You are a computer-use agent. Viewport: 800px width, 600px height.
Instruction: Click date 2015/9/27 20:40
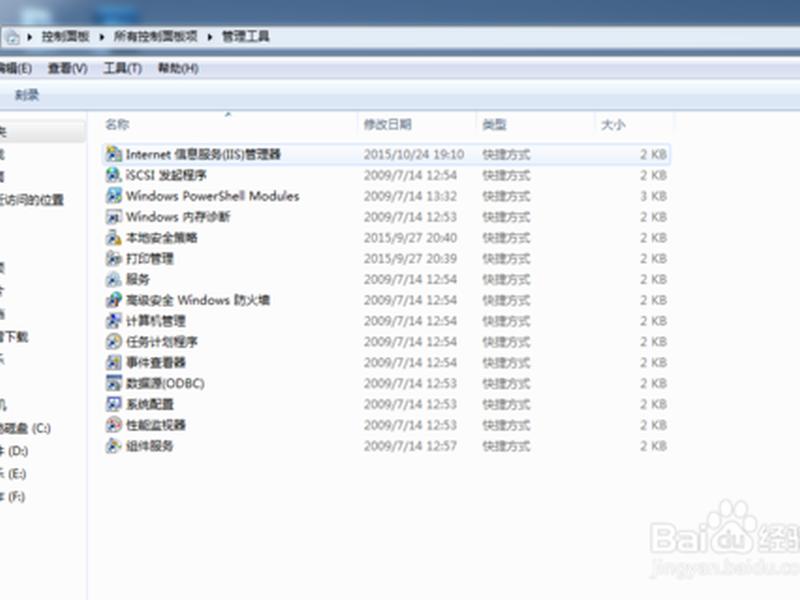coord(410,238)
